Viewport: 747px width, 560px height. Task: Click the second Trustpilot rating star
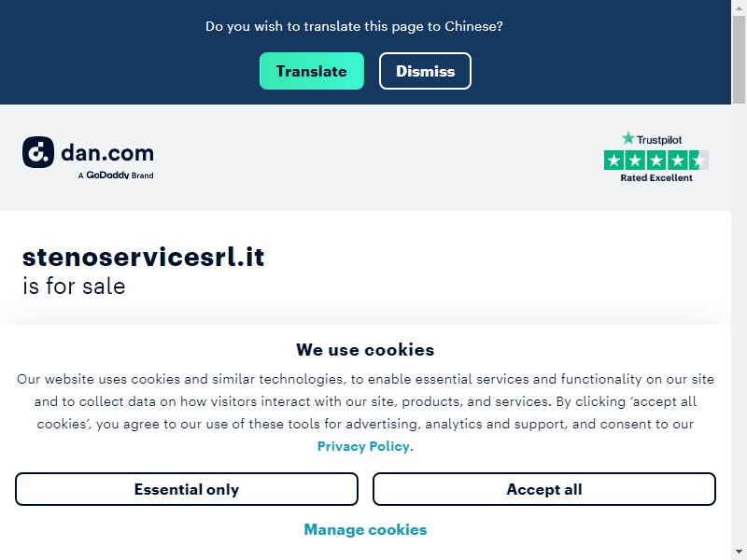[635, 160]
